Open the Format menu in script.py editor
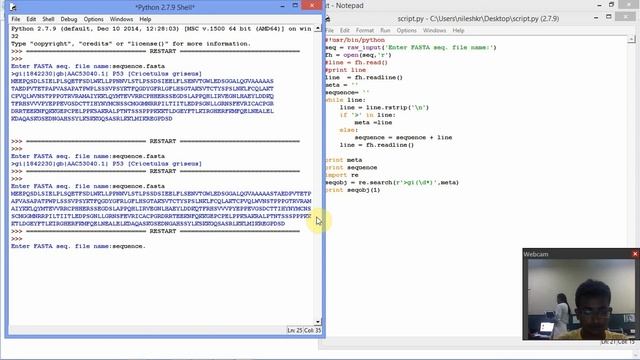Image resolution: width=640 pixels, height=360 pixels. [364, 31]
